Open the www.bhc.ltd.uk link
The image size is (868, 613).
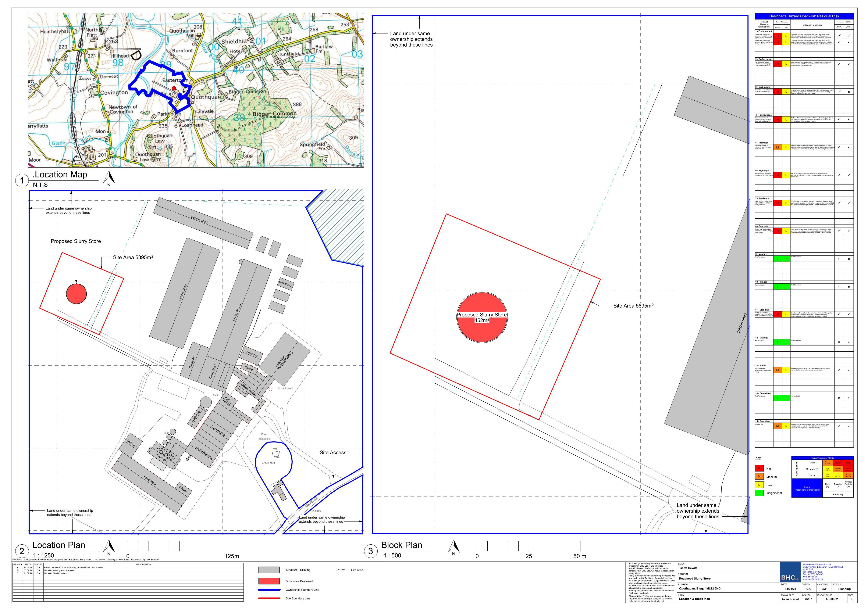click(810, 577)
